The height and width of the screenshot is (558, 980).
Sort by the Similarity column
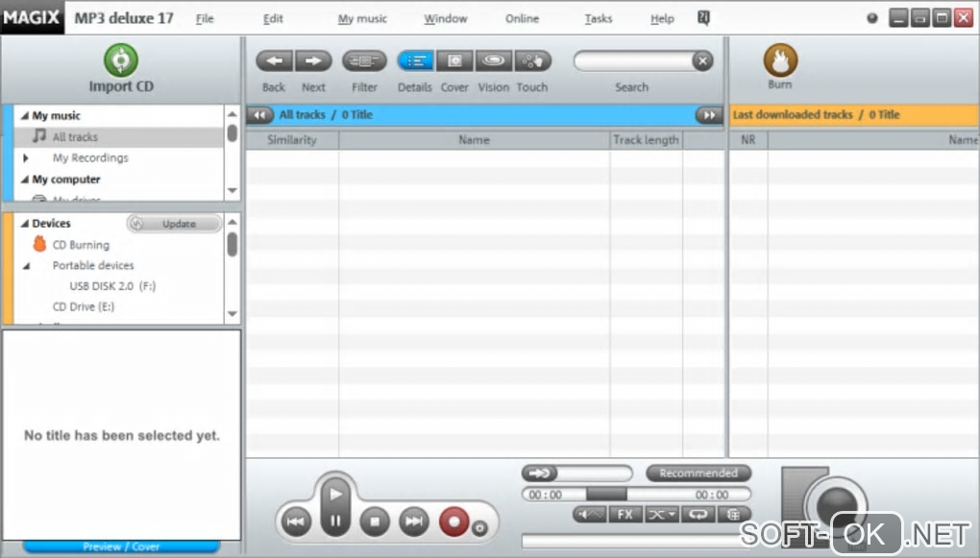pos(292,140)
